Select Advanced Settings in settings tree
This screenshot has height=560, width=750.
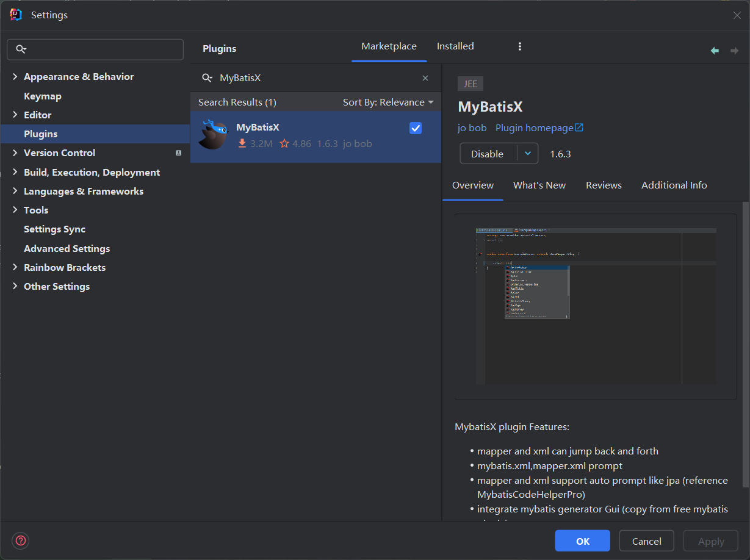click(67, 248)
